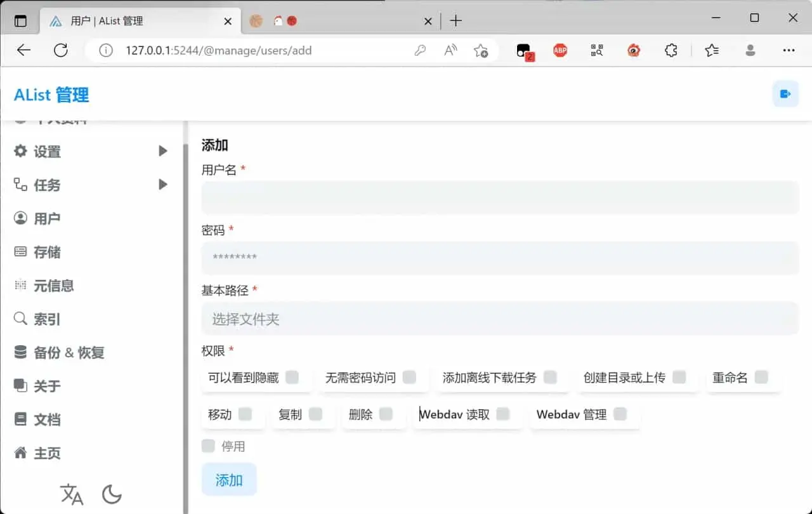The width and height of the screenshot is (812, 514).
Task: Open the language switcher icon
Action: (x=72, y=494)
